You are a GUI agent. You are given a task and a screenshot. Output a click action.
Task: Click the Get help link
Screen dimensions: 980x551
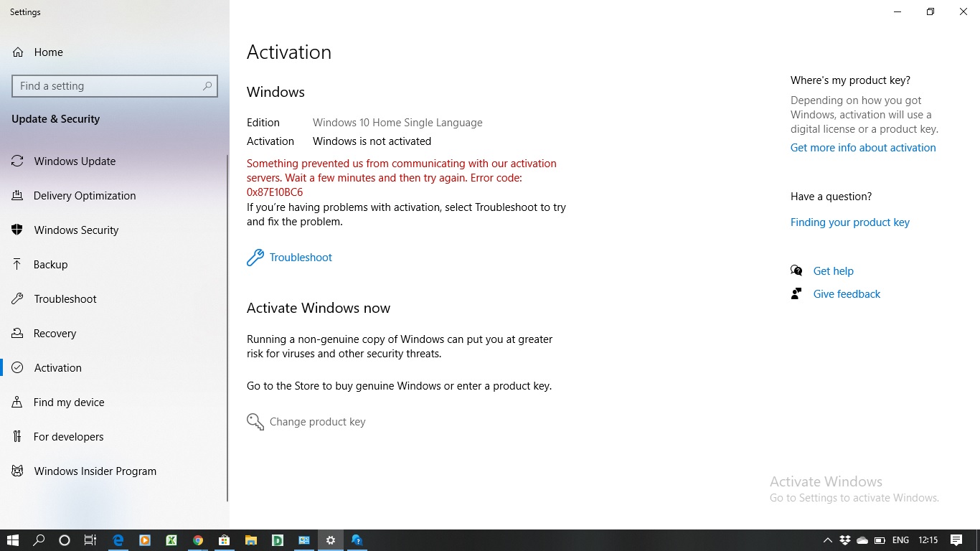click(x=833, y=271)
